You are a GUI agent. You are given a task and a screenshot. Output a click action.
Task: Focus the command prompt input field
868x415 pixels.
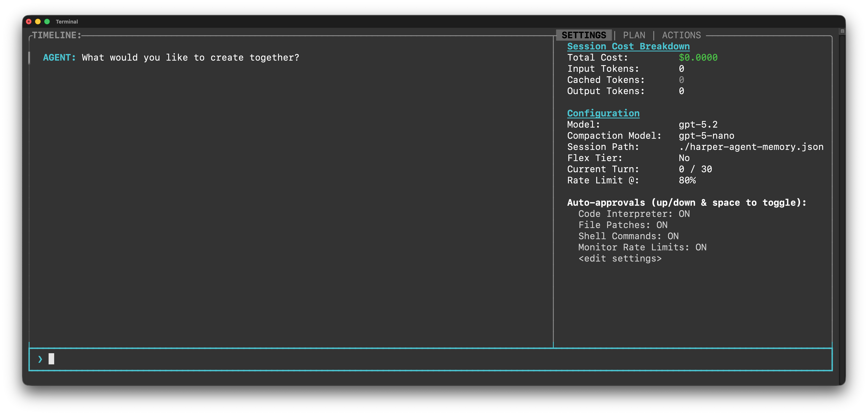[431, 359]
